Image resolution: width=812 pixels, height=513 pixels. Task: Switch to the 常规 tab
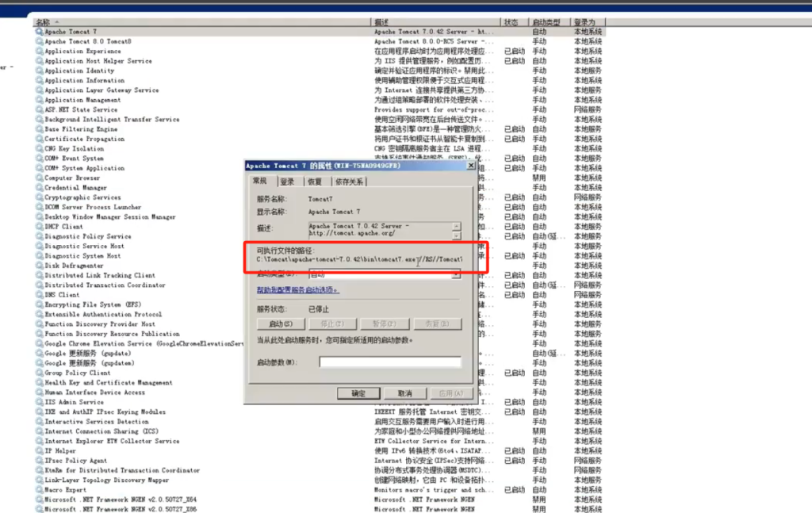(x=260, y=181)
